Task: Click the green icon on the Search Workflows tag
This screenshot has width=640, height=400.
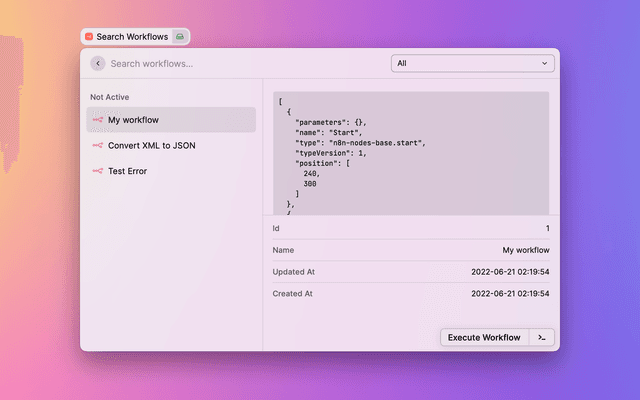Action: click(179, 36)
